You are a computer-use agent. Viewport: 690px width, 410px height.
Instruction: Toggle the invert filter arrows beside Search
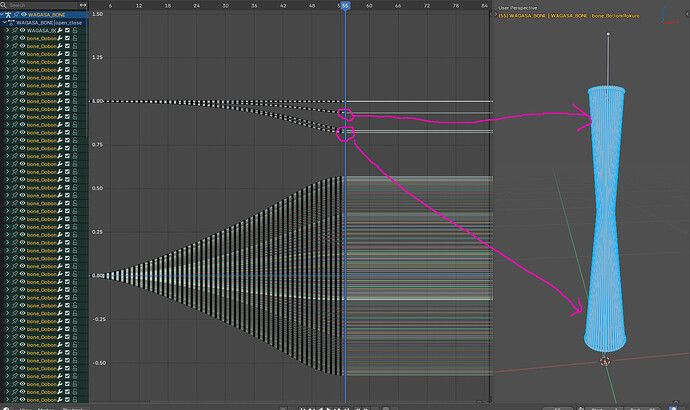(83, 5)
